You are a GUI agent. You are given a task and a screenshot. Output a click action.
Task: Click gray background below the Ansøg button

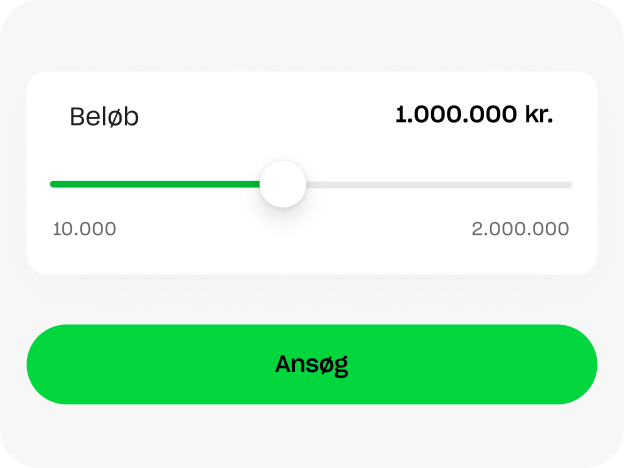[x=312, y=436]
